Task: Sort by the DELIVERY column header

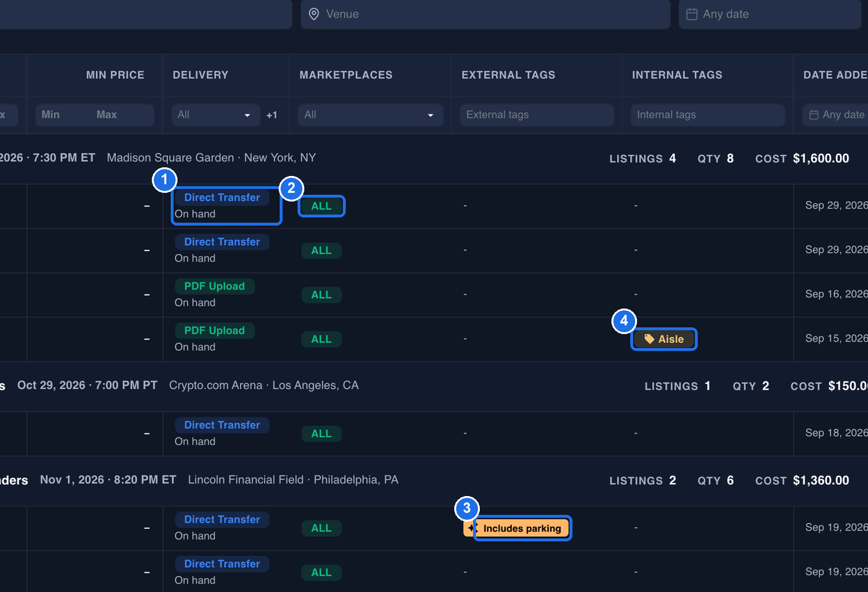Action: pyautogui.click(x=200, y=74)
